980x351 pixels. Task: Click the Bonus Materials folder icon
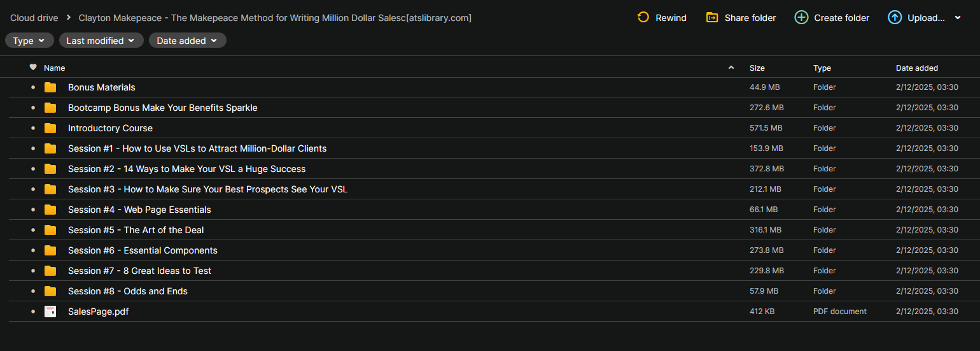[50, 87]
